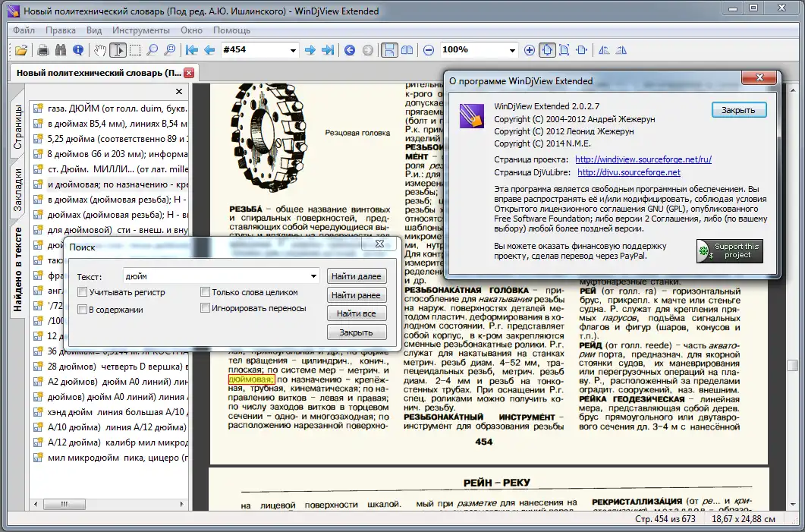Open the 'Инструменты' menu
The width and height of the screenshot is (805, 532).
pyautogui.click(x=140, y=30)
